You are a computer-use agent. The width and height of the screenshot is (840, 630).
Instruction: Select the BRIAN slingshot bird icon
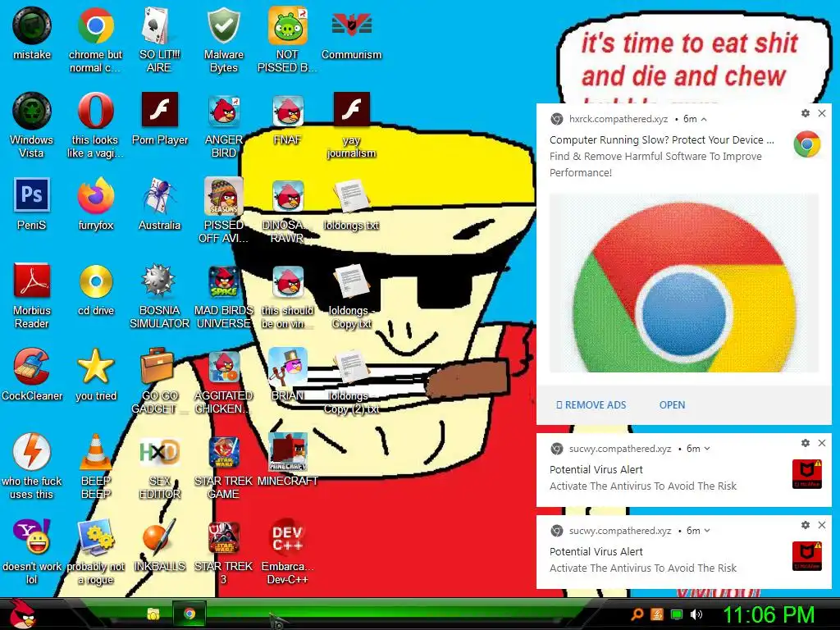(x=288, y=367)
